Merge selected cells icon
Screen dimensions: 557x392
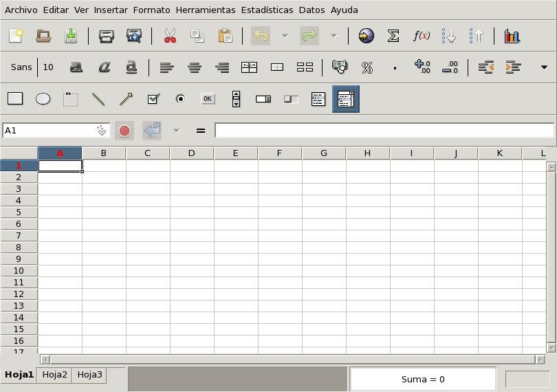click(276, 67)
